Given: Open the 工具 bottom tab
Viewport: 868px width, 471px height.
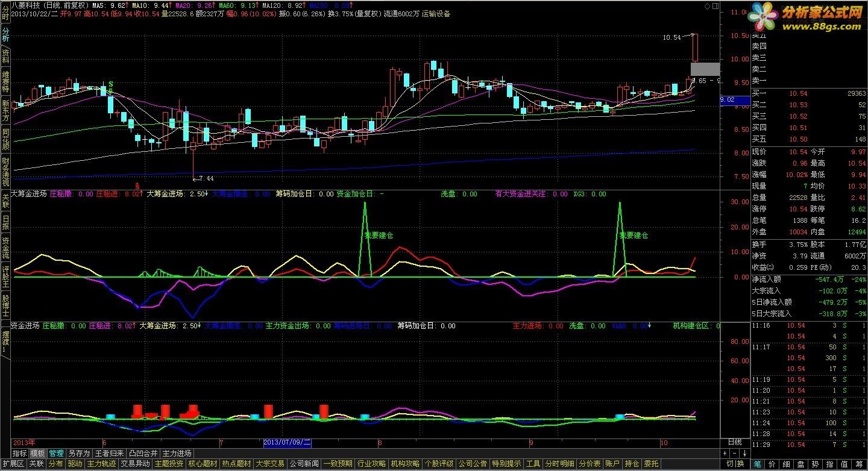Looking at the screenshot, I should pyautogui.click(x=533, y=464).
